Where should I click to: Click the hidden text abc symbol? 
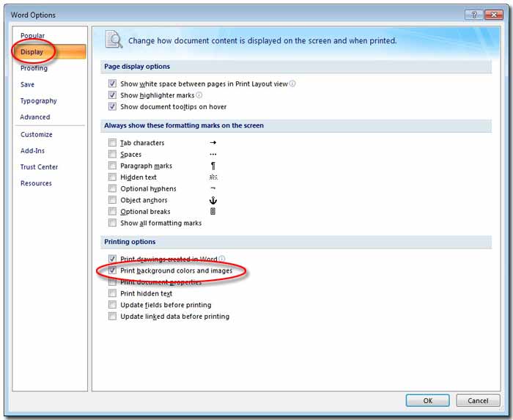(213, 177)
